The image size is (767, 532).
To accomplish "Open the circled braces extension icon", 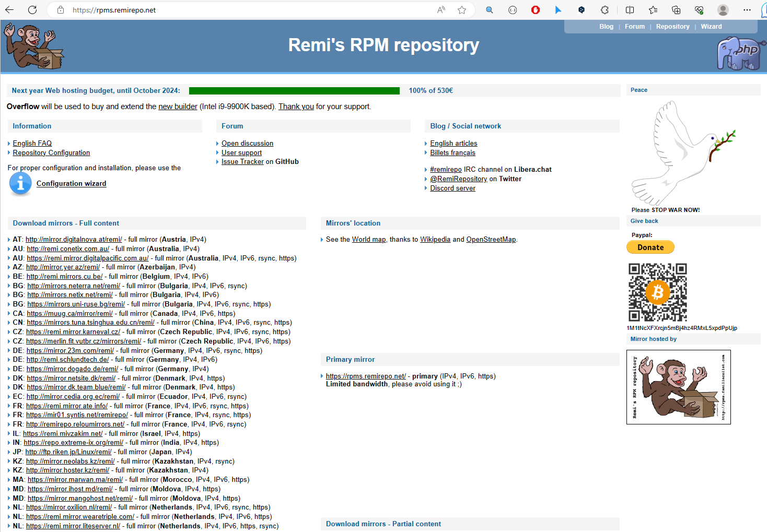I will click(513, 10).
